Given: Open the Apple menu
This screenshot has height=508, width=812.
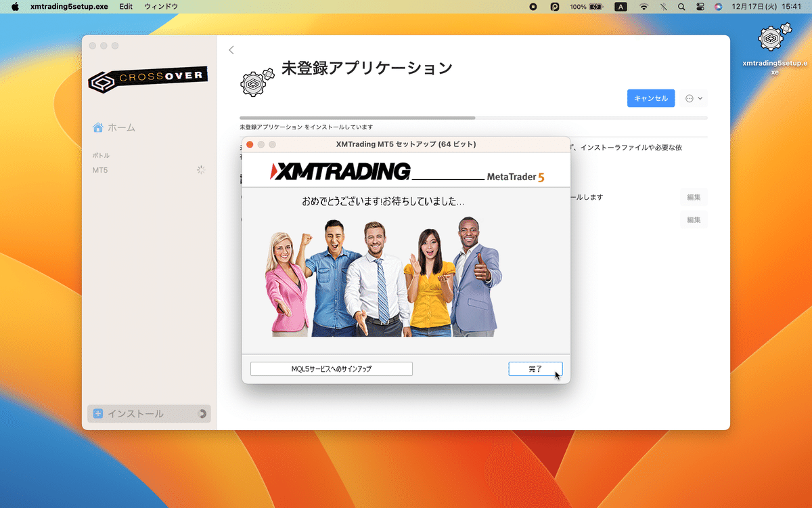Looking at the screenshot, I should (x=15, y=6).
